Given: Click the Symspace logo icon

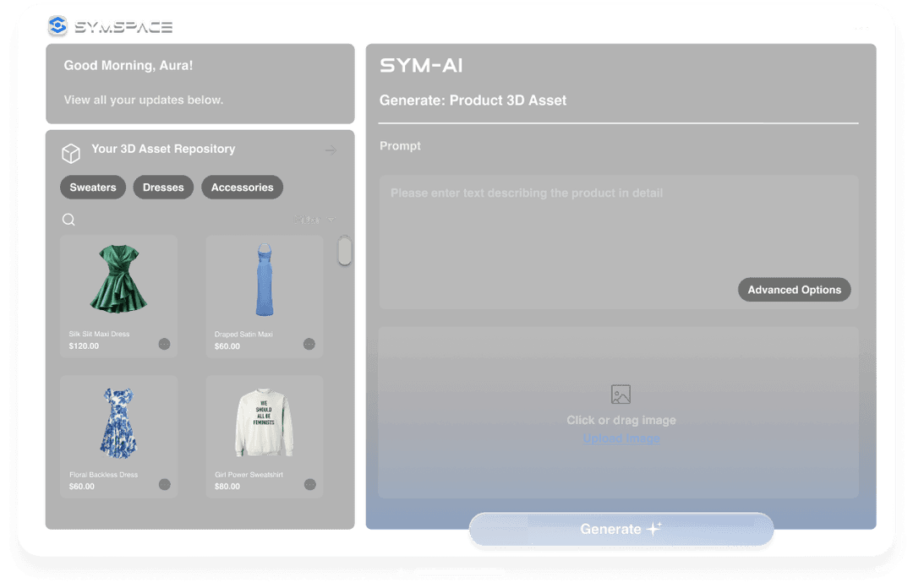Looking at the screenshot, I should (57, 26).
